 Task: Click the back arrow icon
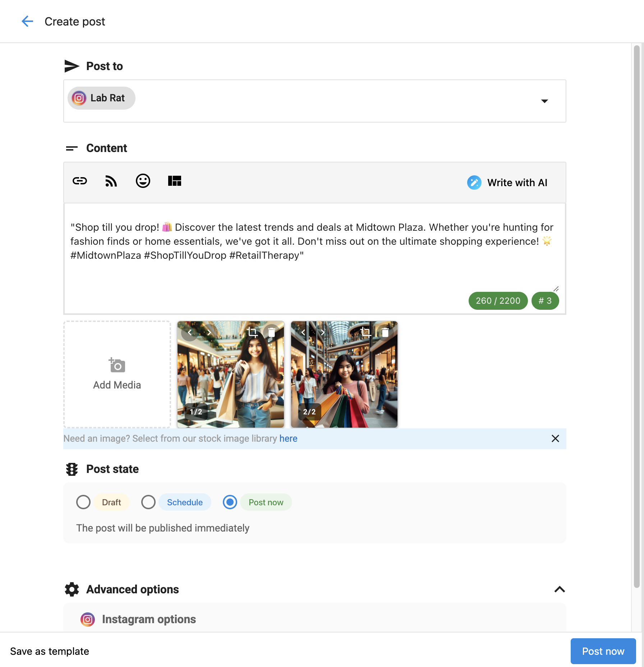[x=27, y=22]
